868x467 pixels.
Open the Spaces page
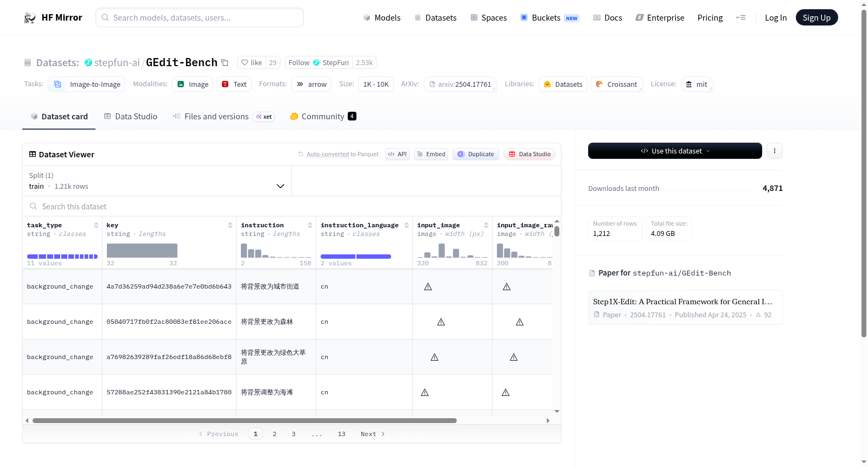[x=488, y=18]
